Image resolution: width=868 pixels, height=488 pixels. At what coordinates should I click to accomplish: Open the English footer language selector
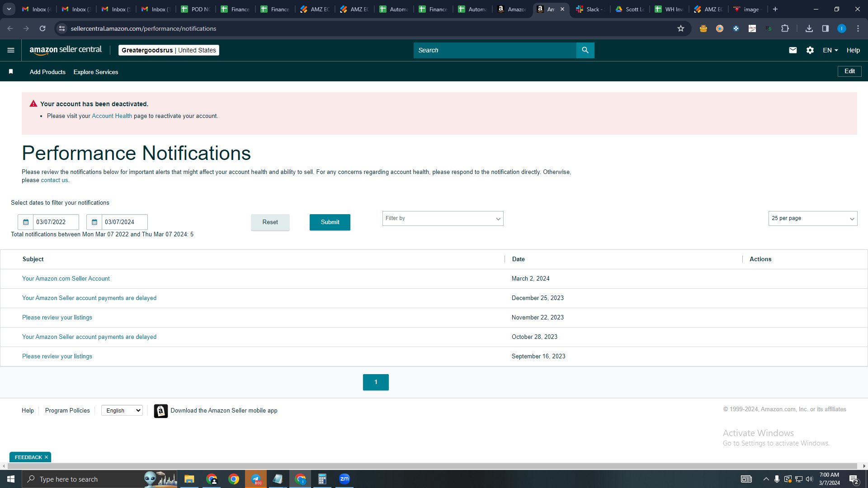click(122, 411)
